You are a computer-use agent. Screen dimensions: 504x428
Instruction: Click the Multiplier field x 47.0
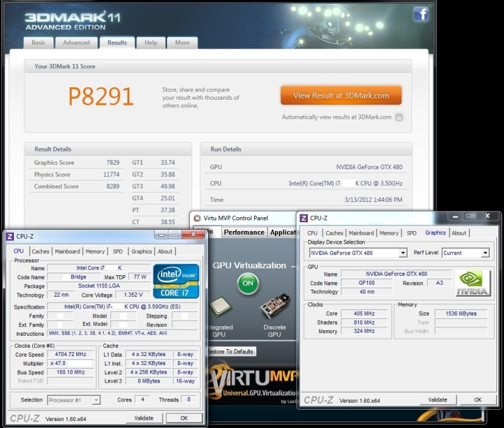[71, 364]
